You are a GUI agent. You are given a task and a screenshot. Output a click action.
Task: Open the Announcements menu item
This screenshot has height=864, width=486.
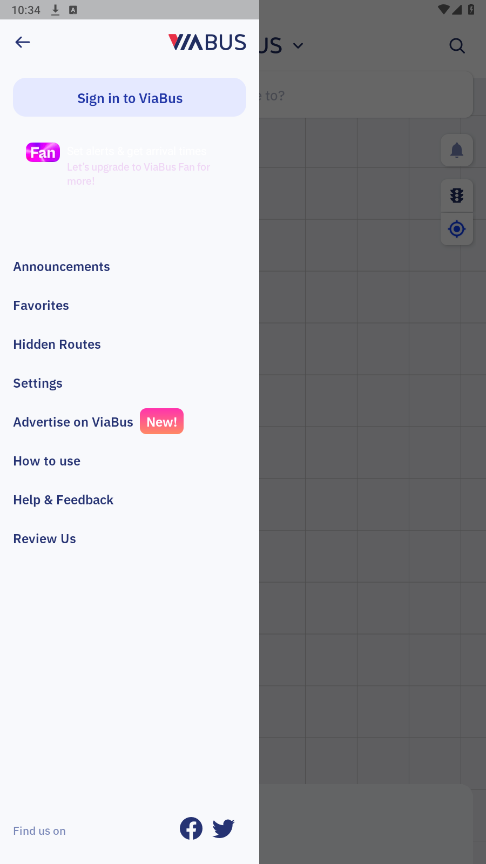coord(62,267)
